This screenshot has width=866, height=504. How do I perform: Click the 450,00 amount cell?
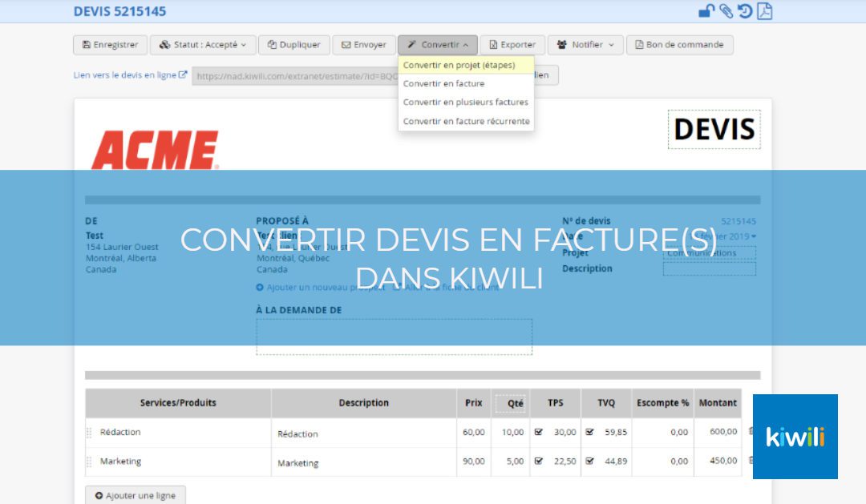(x=718, y=461)
